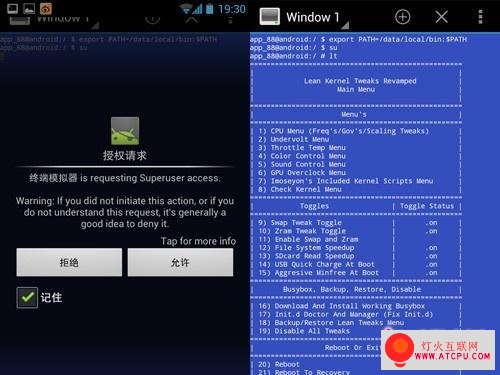This screenshot has width=500, height=375.
Task: Tap the WiFi status icon
Action: (x=185, y=9)
